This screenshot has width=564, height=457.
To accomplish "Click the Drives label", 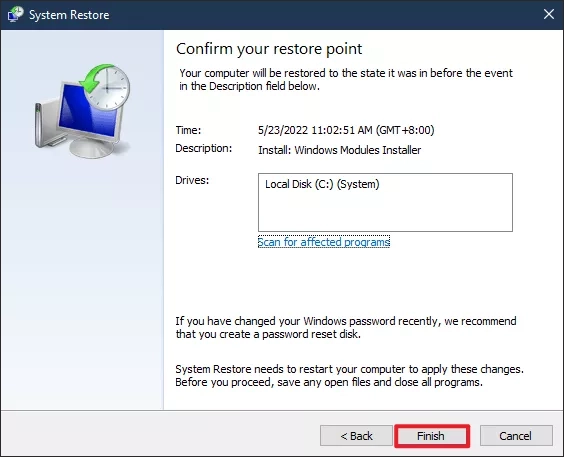I will (192, 180).
